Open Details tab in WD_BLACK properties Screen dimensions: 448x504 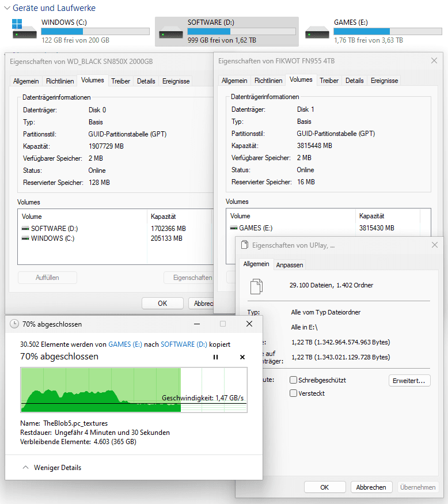(x=146, y=81)
